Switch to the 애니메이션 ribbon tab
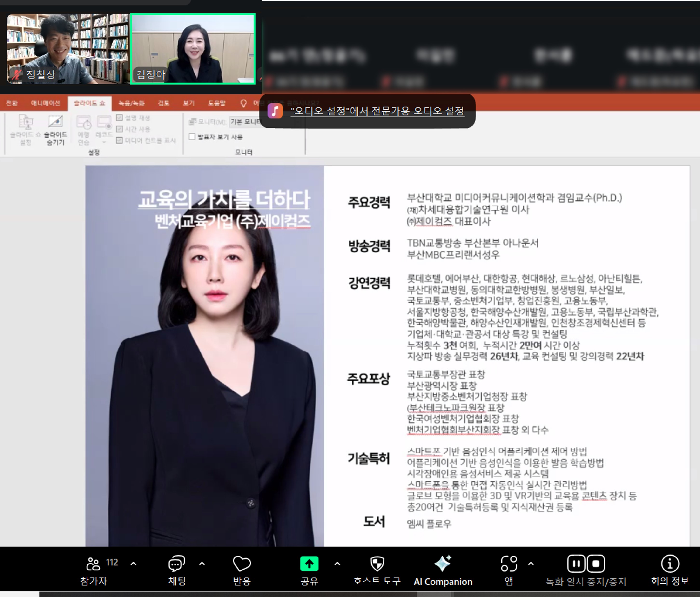This screenshot has width=700, height=597. coord(45,103)
